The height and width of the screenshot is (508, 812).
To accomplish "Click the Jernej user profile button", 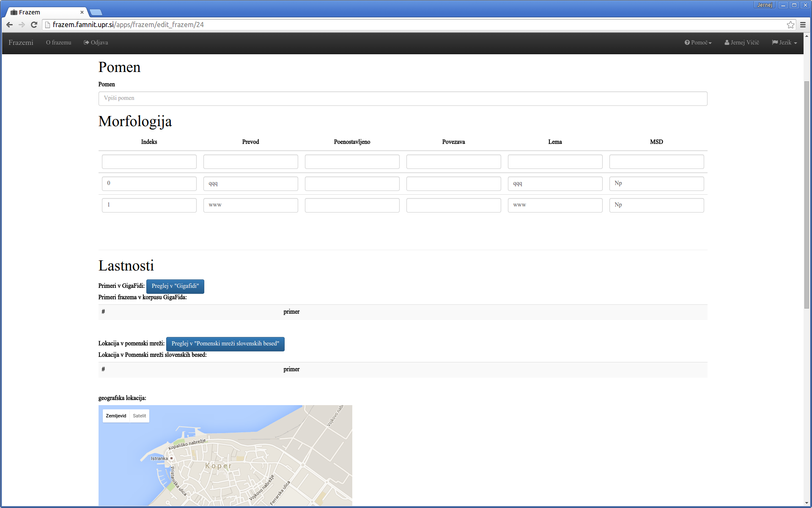I will point(765,5).
